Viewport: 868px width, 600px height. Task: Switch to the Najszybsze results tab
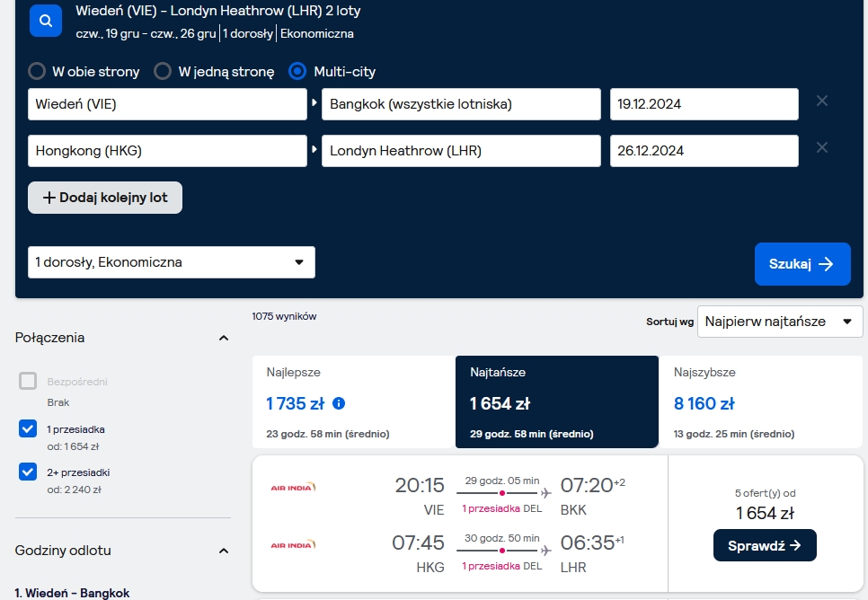tap(760, 401)
